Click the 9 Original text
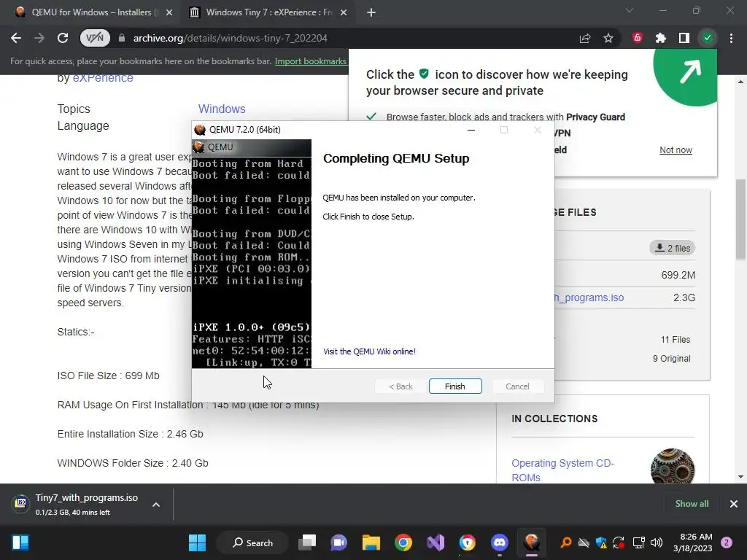Viewport: 747px width, 560px height. [671, 359]
